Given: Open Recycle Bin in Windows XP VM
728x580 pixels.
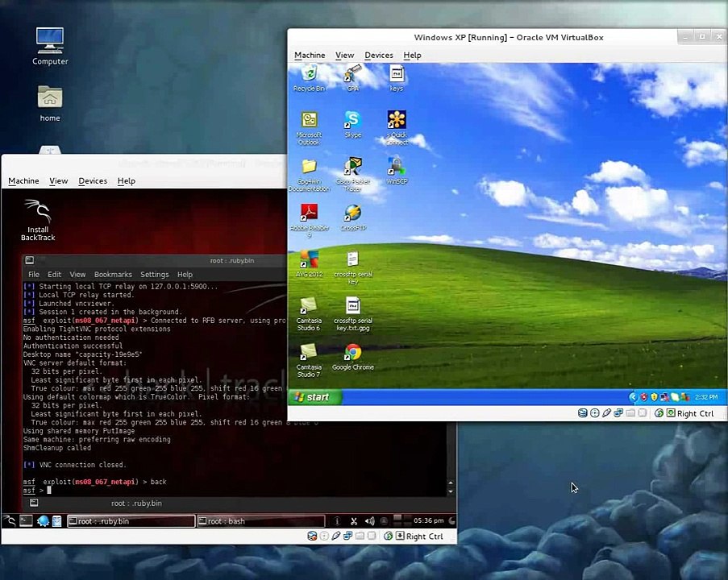Looking at the screenshot, I should (x=309, y=78).
